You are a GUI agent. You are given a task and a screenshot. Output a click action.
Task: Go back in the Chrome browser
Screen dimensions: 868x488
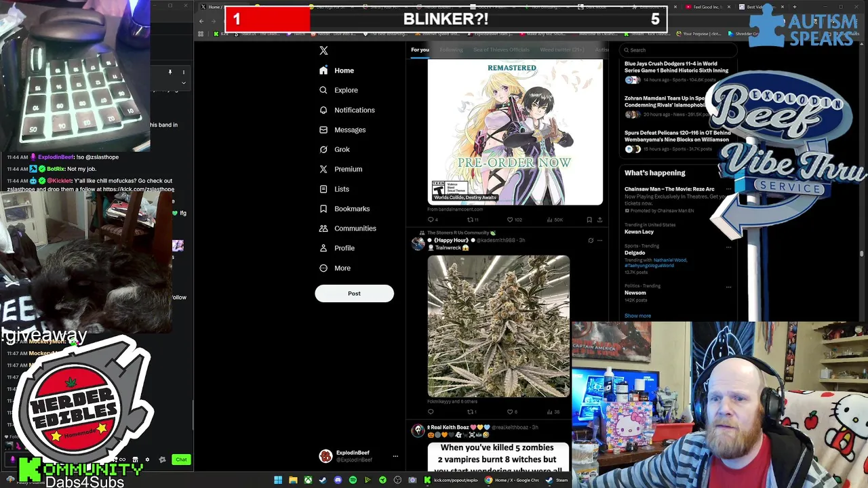click(x=201, y=21)
